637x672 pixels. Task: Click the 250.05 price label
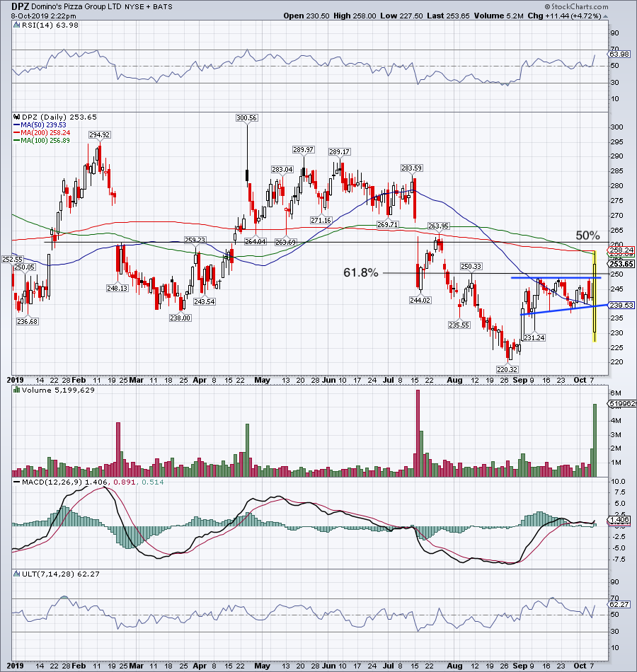point(25,267)
